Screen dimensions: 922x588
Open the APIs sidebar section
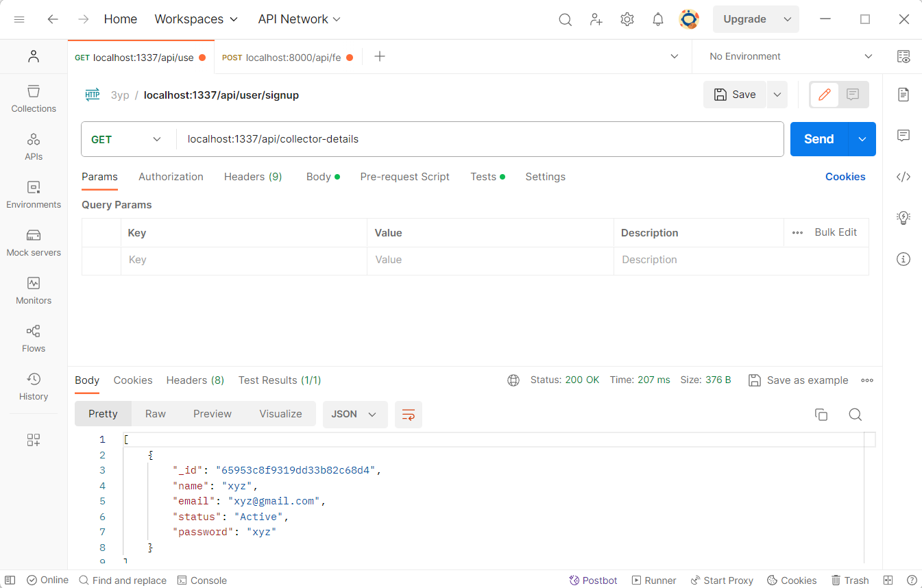click(34, 147)
